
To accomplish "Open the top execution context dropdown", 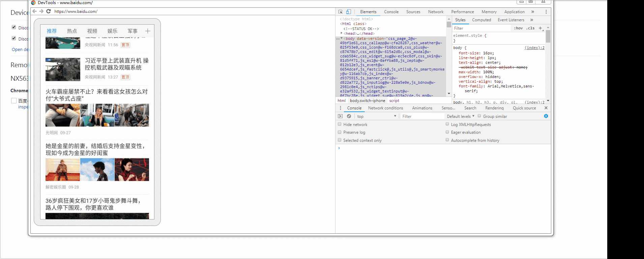I will click(x=377, y=116).
